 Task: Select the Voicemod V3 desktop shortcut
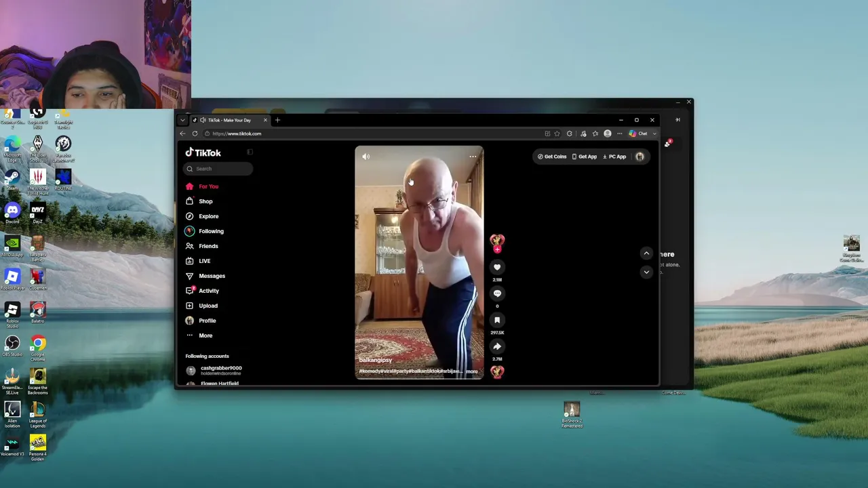pyautogui.click(x=12, y=446)
